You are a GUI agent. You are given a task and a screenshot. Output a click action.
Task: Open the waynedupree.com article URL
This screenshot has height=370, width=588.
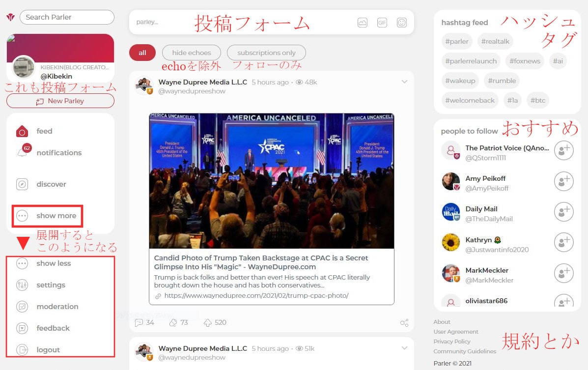coord(256,296)
